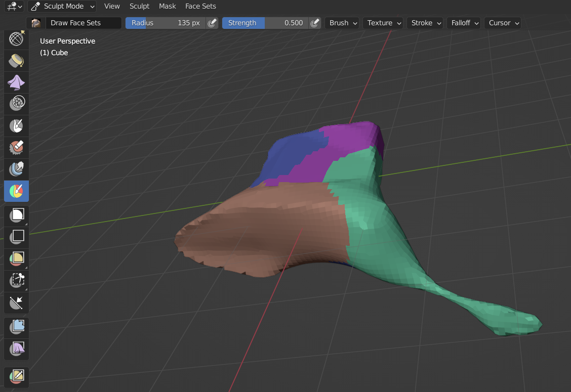Screen dimensions: 571x392
Task: Open the Stroke settings dropdown
Action: tap(425, 23)
